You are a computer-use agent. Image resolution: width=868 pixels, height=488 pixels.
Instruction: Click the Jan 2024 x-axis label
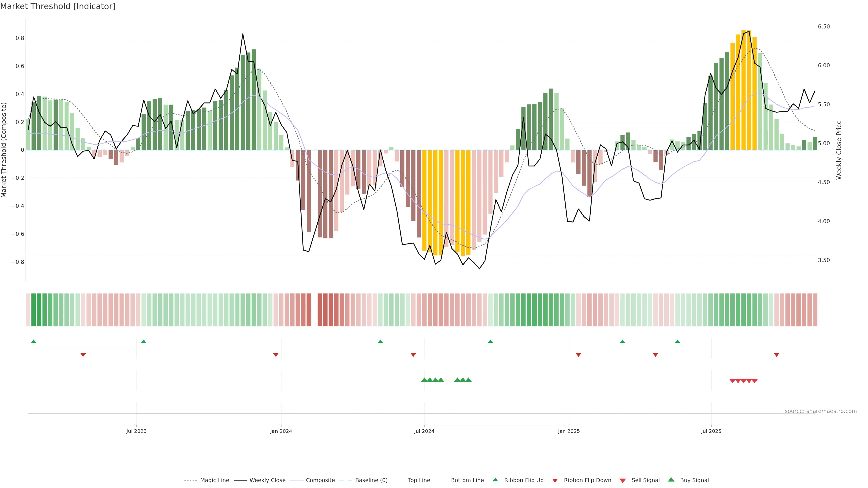(x=281, y=431)
